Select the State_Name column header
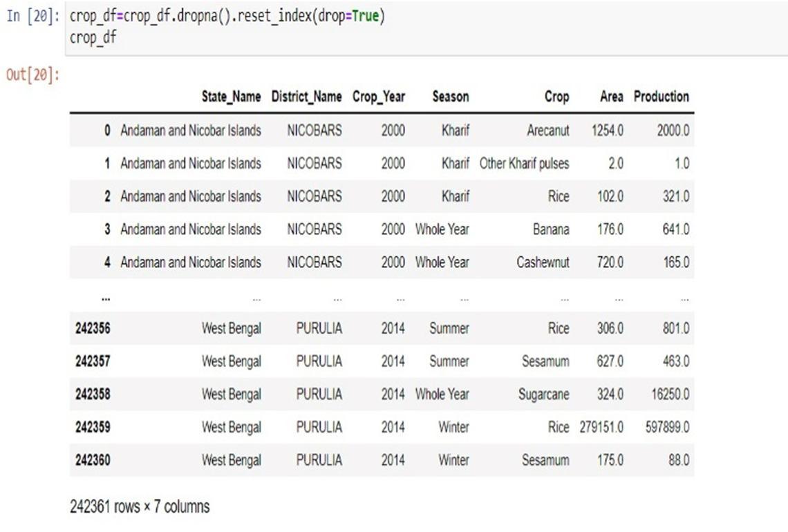 pos(231,97)
